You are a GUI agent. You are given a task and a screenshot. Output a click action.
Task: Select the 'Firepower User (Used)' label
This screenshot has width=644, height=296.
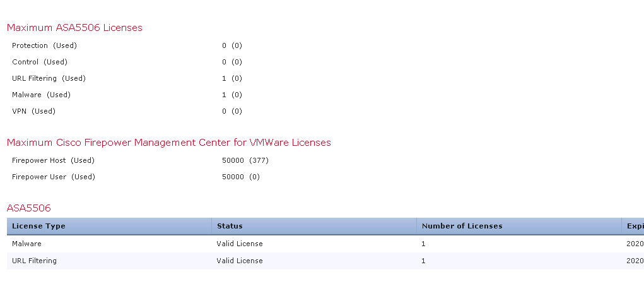54,177
